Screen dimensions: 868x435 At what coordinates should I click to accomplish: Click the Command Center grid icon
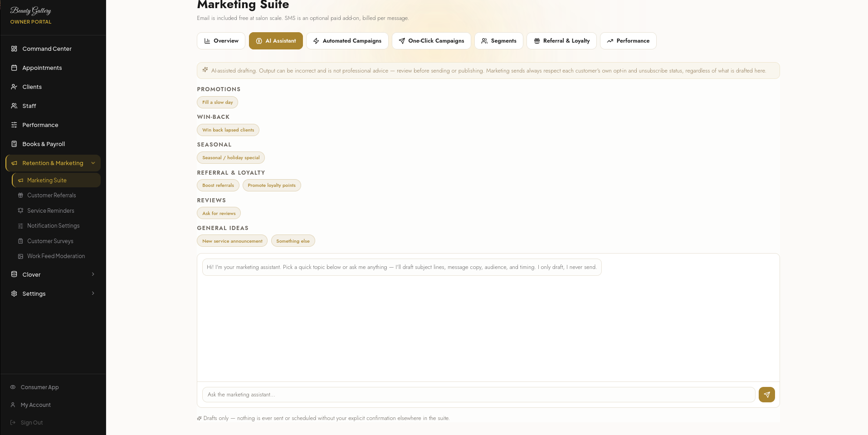pos(14,49)
